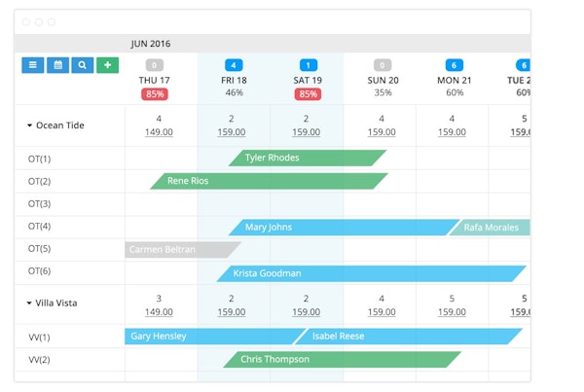
Task: Open Ocean Tide rate 159.00 on SAT 19
Action: coord(306,132)
